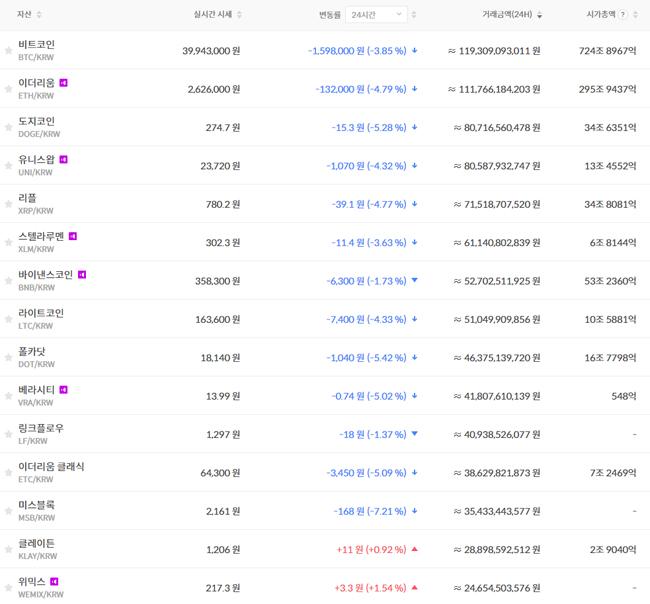Sort by real-time price (실시간 시세) column
Screen dimensions: 650x604
217,15
